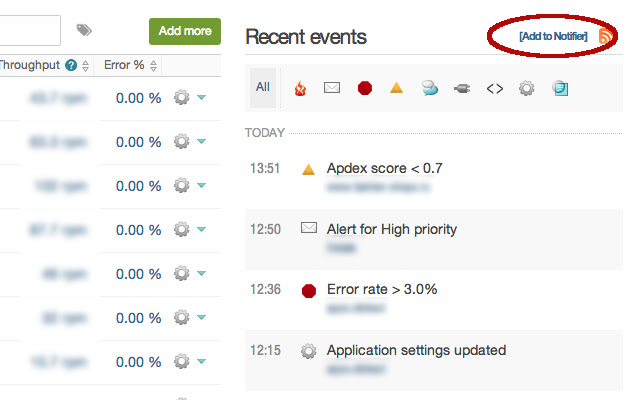
Task: Click the 12:15 event timestamp
Action: pyautogui.click(x=265, y=350)
